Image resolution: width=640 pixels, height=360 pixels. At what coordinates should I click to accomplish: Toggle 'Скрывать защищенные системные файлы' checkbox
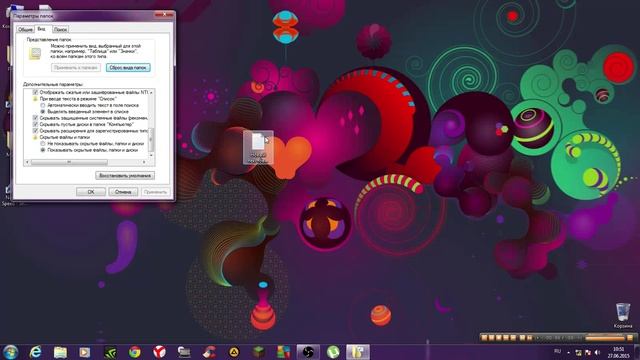35,118
